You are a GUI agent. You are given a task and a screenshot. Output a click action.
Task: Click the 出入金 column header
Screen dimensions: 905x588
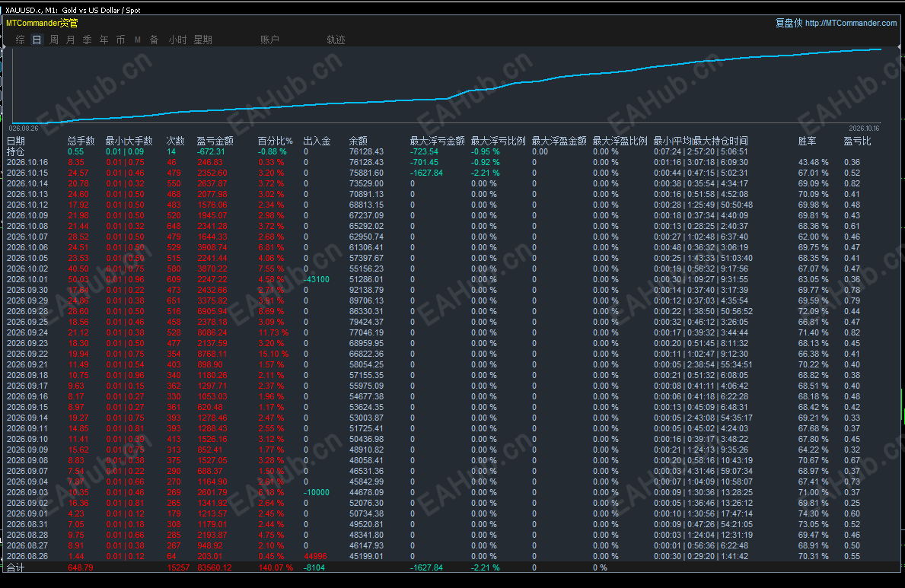tap(317, 141)
